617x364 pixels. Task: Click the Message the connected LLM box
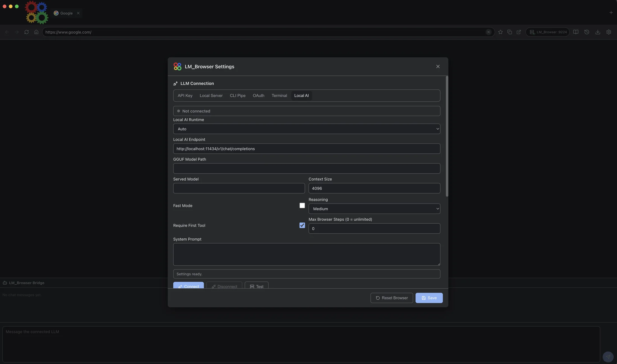301,344
